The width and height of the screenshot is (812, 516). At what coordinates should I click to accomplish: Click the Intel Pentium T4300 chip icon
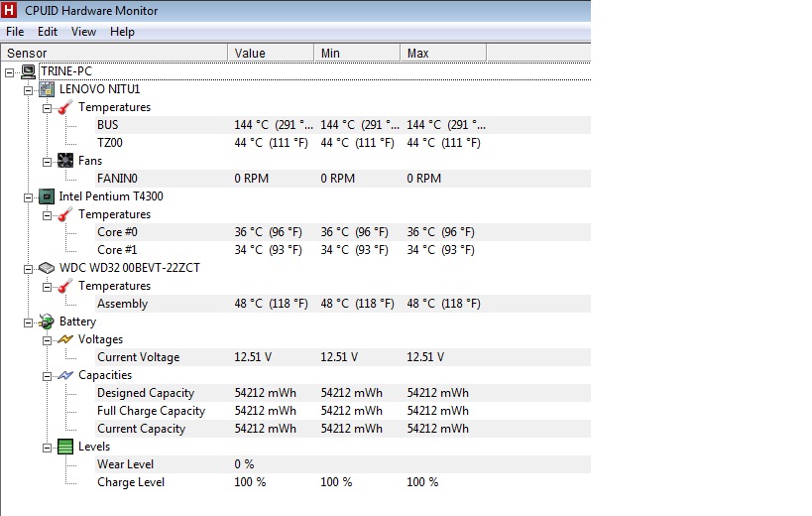[x=47, y=196]
